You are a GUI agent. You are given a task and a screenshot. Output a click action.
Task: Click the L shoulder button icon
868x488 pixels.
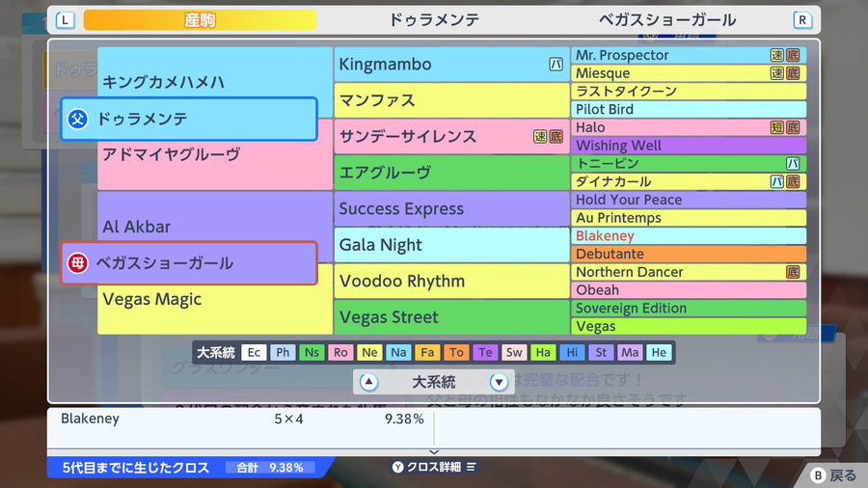pos(66,20)
